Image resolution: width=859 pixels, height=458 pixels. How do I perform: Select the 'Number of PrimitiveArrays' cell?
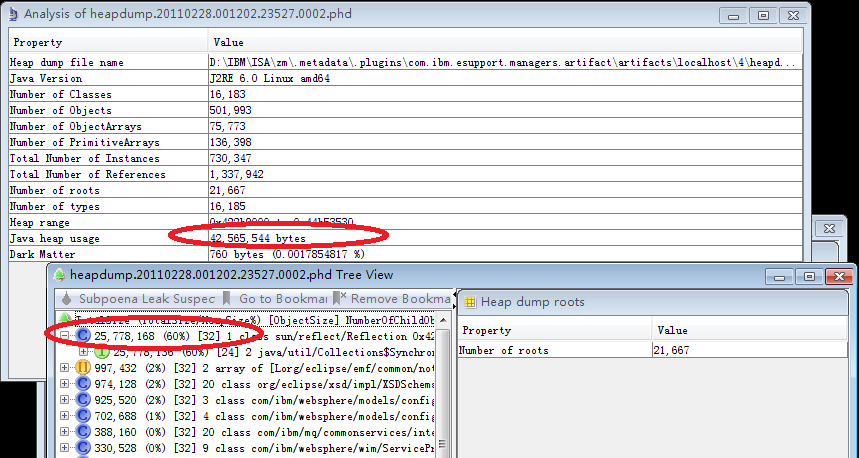108,142
